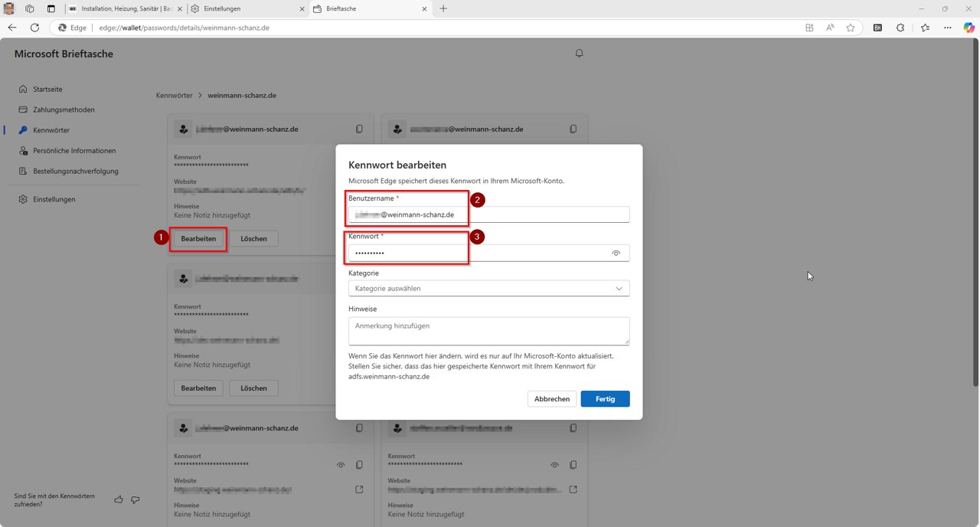Image resolution: width=980 pixels, height=527 pixels.
Task: Open the browser extensions icon
Action: (x=900, y=28)
